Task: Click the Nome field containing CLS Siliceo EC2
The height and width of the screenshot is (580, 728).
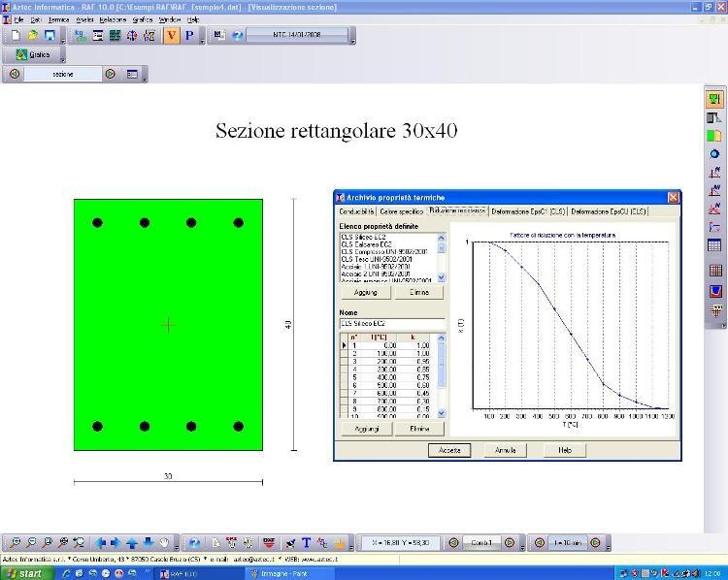Action: tap(391, 323)
